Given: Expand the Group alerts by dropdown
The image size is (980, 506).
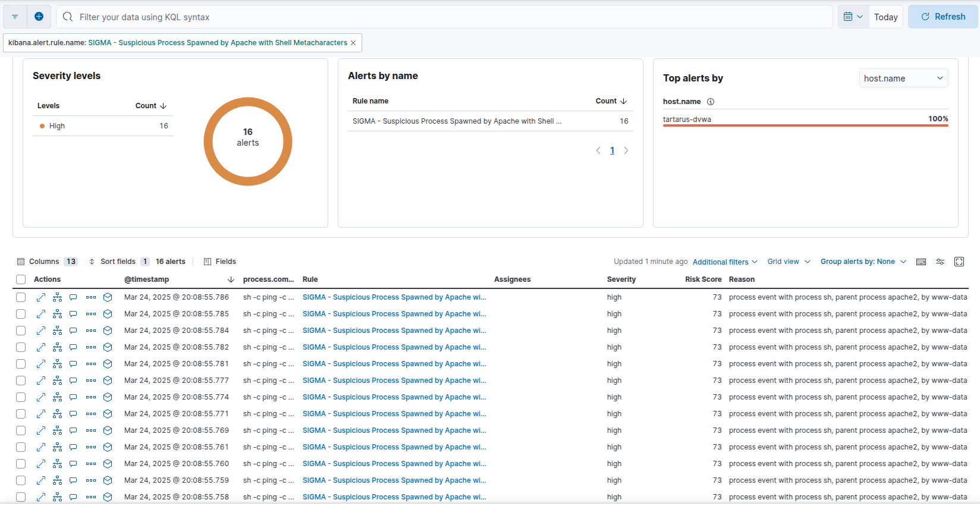Looking at the screenshot, I should [x=863, y=262].
